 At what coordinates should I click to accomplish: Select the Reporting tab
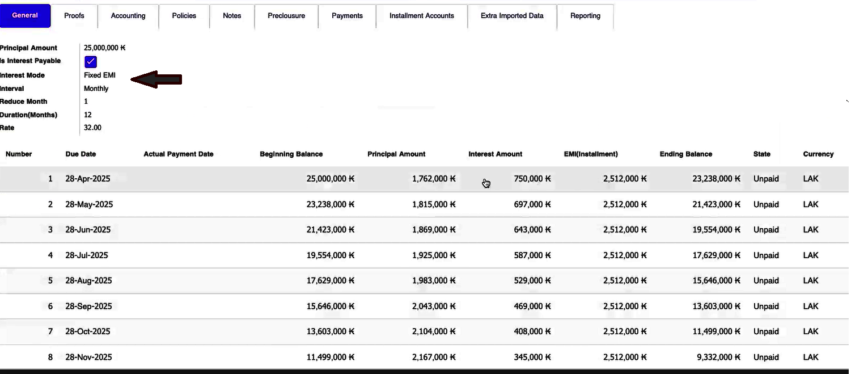pyautogui.click(x=585, y=16)
